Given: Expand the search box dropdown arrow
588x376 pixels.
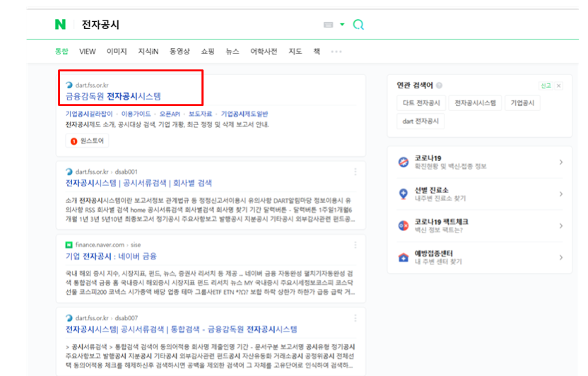Looking at the screenshot, I should click(x=342, y=24).
